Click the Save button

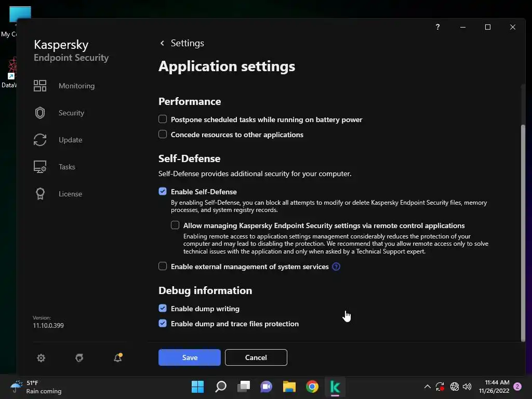(189, 357)
